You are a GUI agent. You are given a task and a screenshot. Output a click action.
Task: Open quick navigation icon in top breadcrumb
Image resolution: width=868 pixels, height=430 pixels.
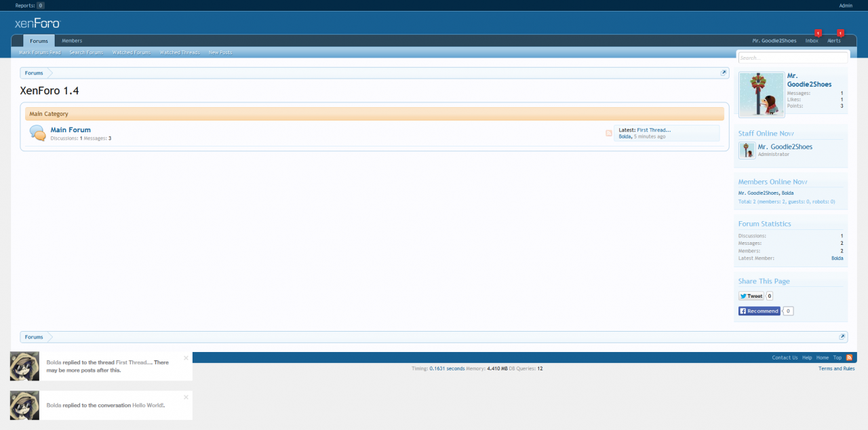[724, 73]
